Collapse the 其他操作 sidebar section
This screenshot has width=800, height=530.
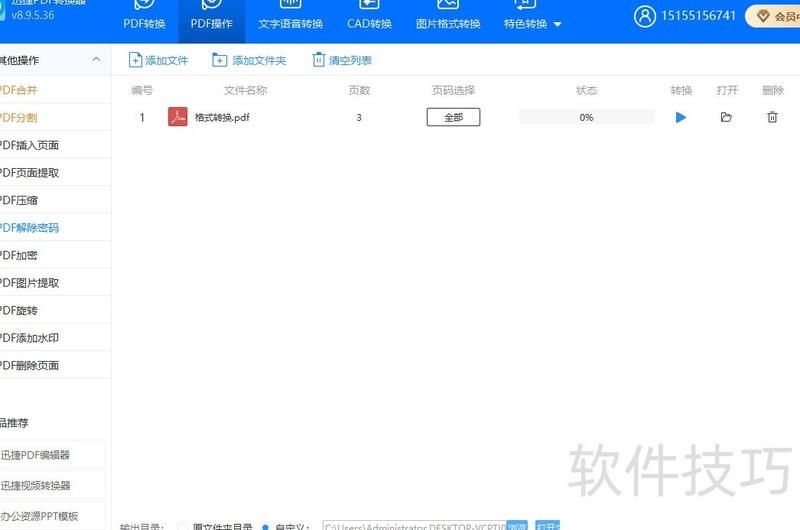point(96,60)
